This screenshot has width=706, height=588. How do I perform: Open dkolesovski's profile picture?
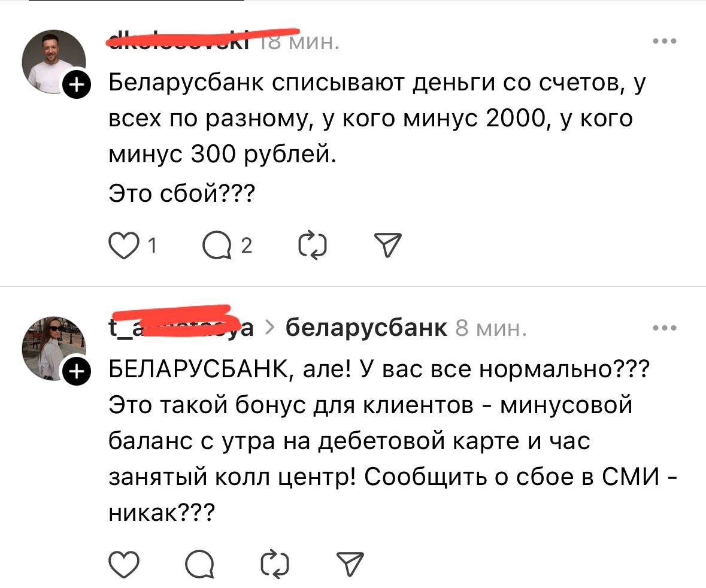click(54, 57)
